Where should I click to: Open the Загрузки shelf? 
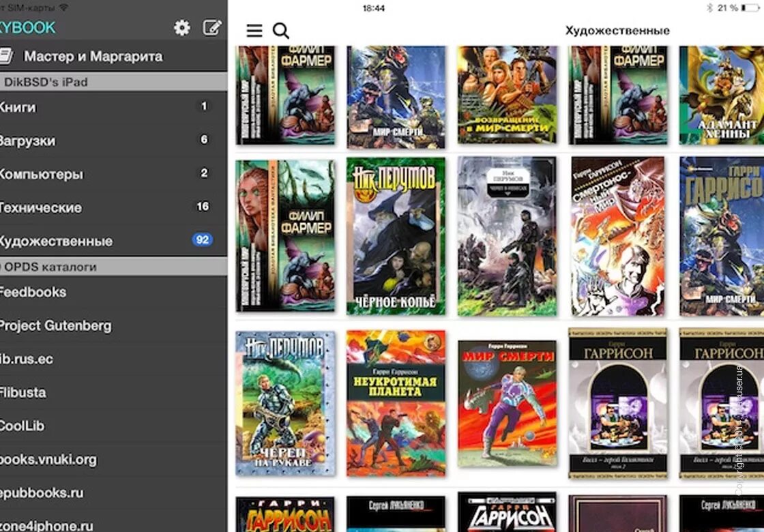113,141
